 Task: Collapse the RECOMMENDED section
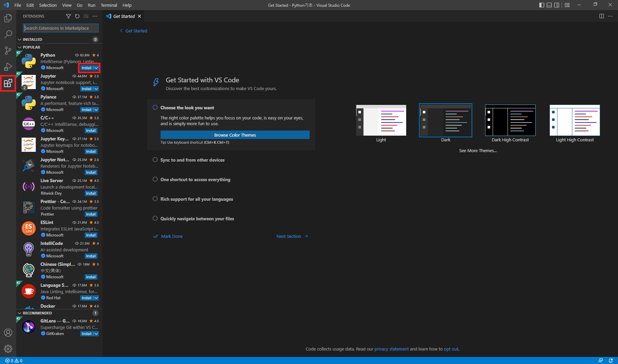pos(20,313)
